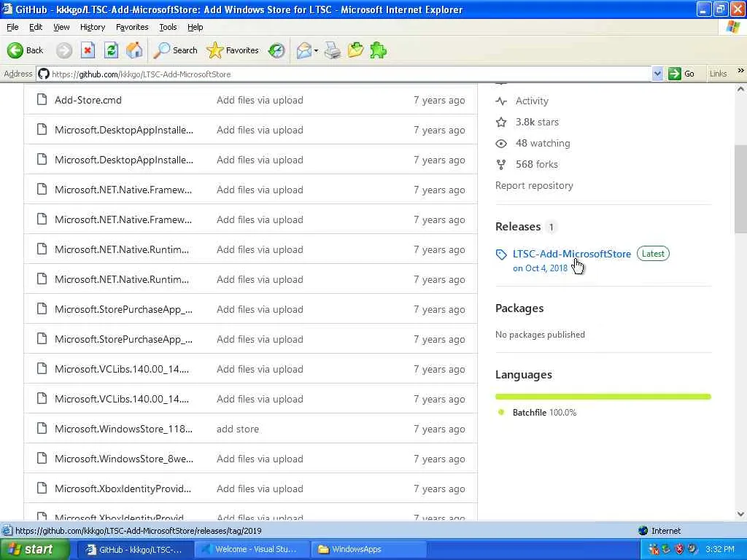Click the GitHub - kkkgo taskbar button

point(135,549)
